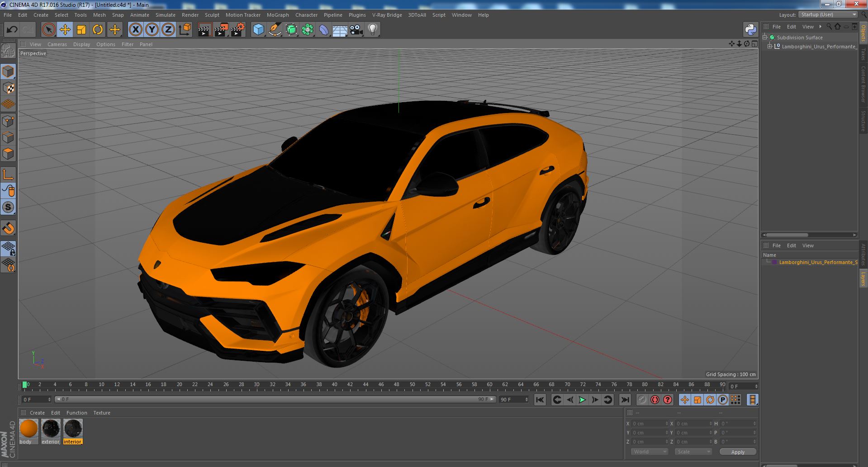Open the Simulate menu
The height and width of the screenshot is (467, 868).
165,15
